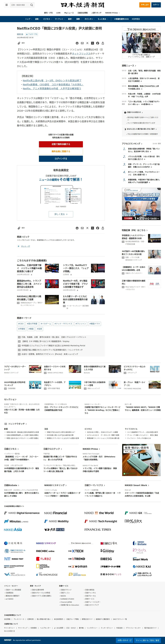Screen dimensions: 165x644
Task: Share on X via icon under the article date
Action: [93, 43]
